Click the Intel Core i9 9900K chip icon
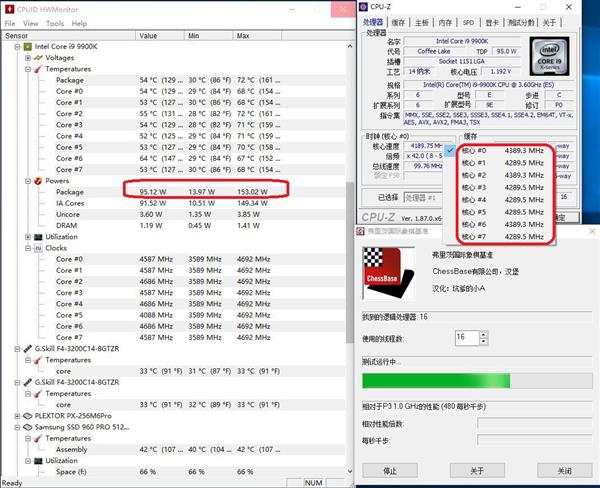Image resolution: width=600 pixels, height=488 pixels. click(27, 47)
